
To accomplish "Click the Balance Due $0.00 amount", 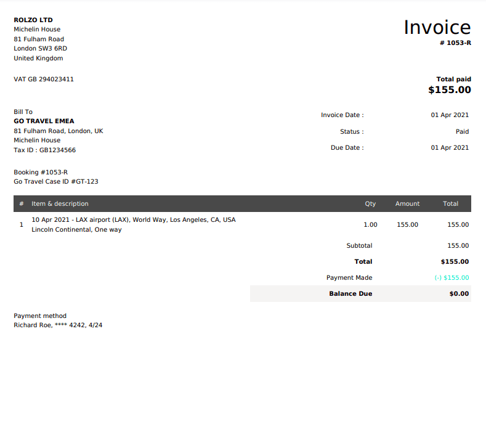I will [459, 294].
